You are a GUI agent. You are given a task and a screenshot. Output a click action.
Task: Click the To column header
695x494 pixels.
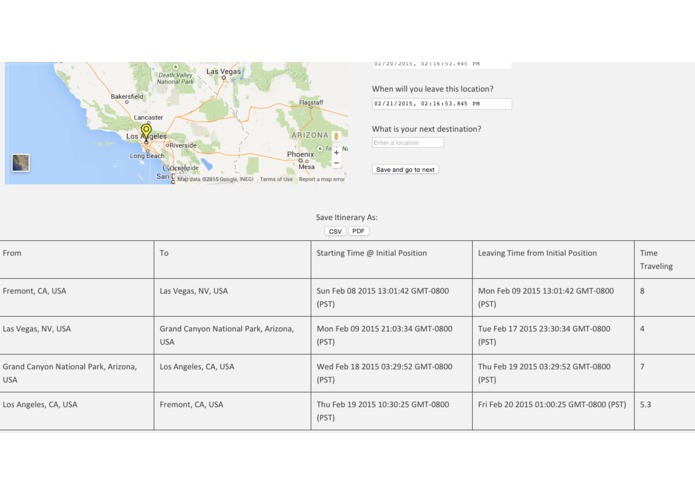pyautogui.click(x=164, y=253)
